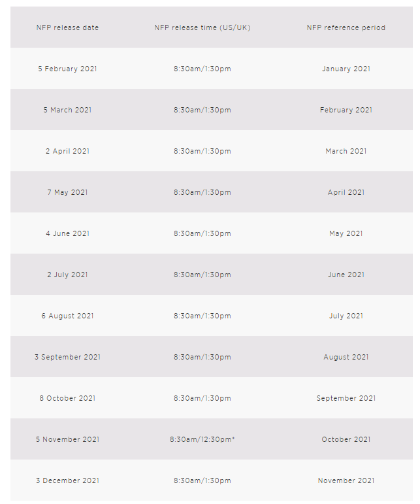Image resolution: width=420 pixels, height=504 pixels.
Task: Click the "3 December 2021" release date
Action: (67, 480)
